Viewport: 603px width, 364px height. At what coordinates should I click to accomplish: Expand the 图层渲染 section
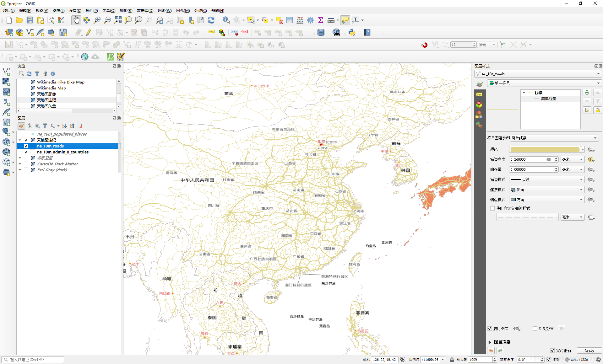click(x=490, y=342)
